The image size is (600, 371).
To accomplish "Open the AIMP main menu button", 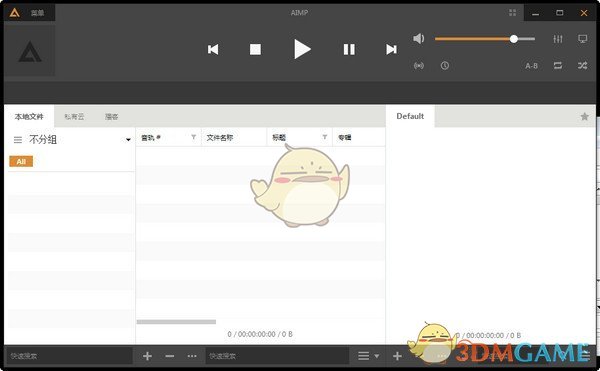I will click(29, 13).
